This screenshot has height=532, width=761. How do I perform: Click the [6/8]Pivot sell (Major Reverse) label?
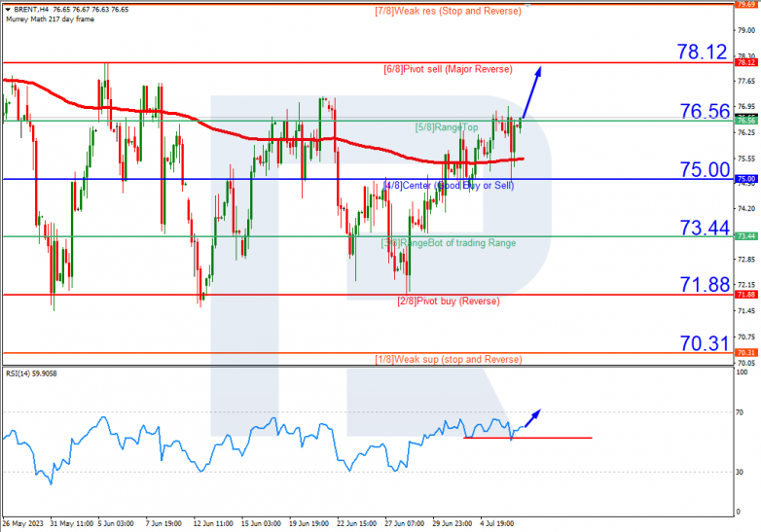coord(448,69)
